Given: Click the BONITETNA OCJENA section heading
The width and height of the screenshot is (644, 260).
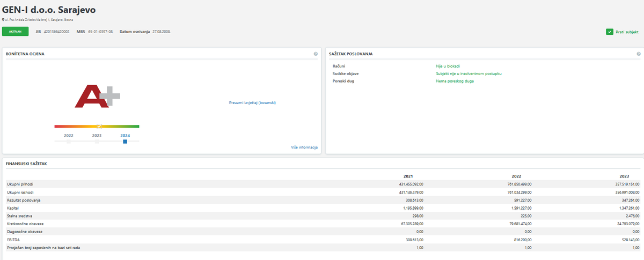Looking at the screenshot, I should coord(25,54).
